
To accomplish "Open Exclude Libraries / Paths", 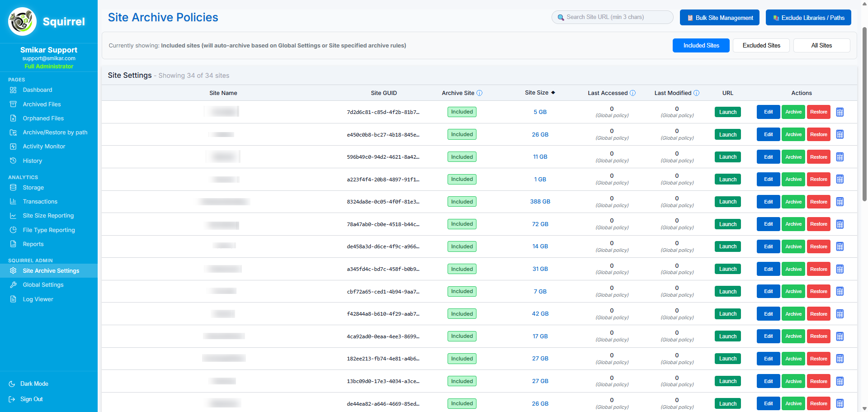I will [x=808, y=18].
